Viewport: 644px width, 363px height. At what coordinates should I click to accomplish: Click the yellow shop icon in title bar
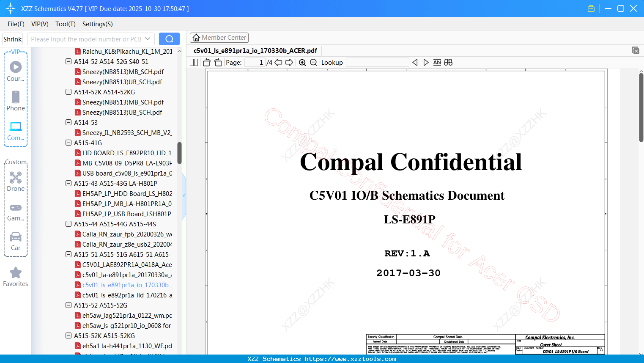click(x=591, y=8)
